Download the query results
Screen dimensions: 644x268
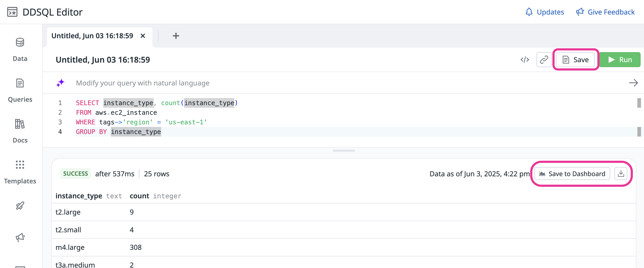tap(621, 174)
